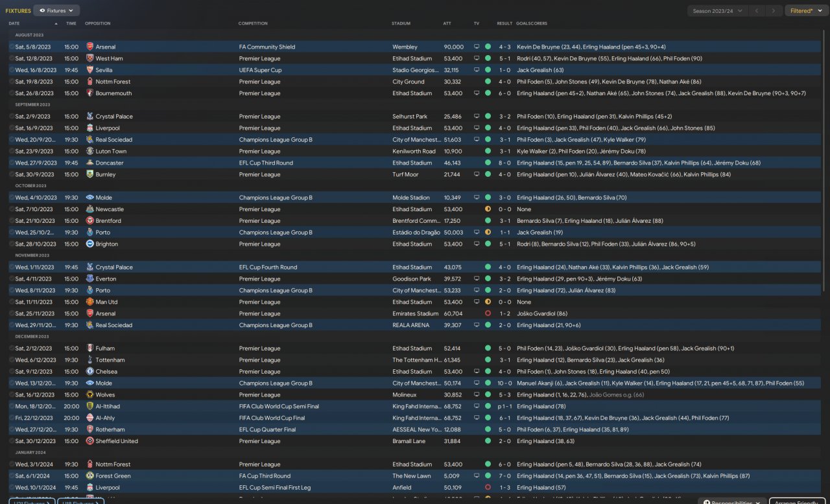Click the Rotherham club badge

point(89,430)
